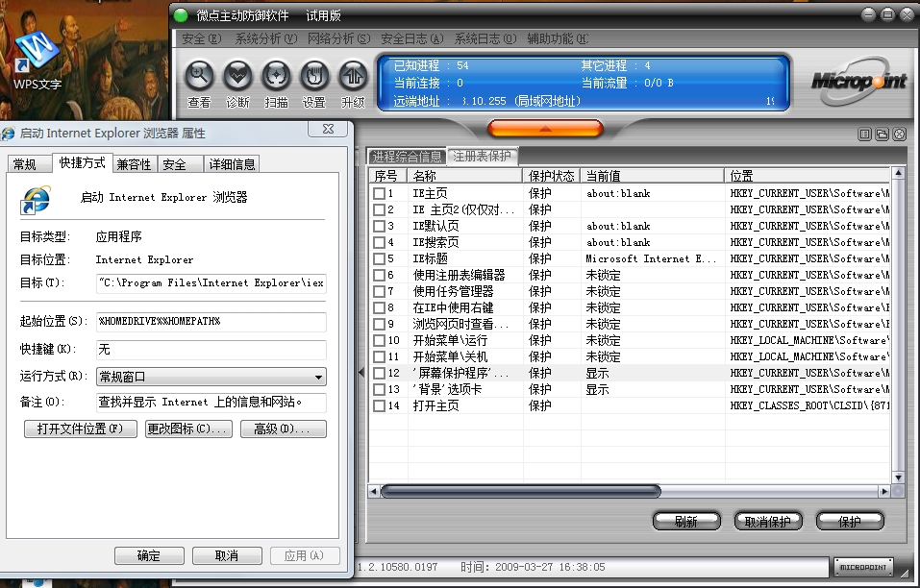Click the 保护 button at bottom right
Screen dimensions: 920x588
pyautogui.click(x=850, y=521)
